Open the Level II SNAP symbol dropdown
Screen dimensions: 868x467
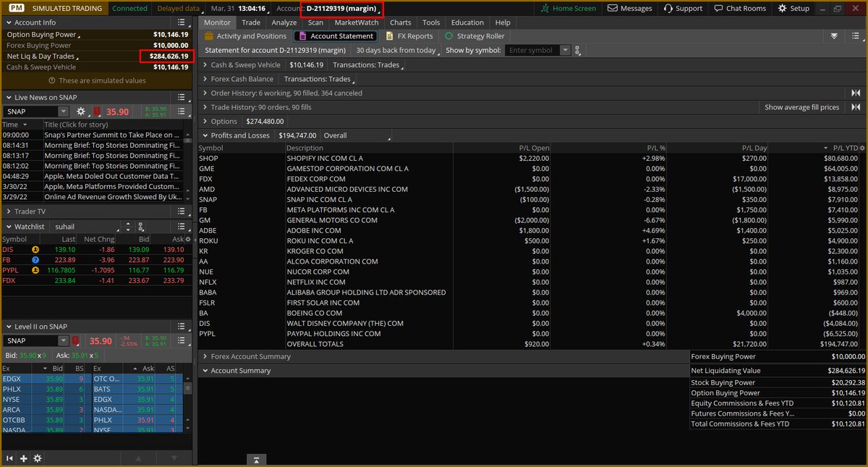tap(64, 340)
